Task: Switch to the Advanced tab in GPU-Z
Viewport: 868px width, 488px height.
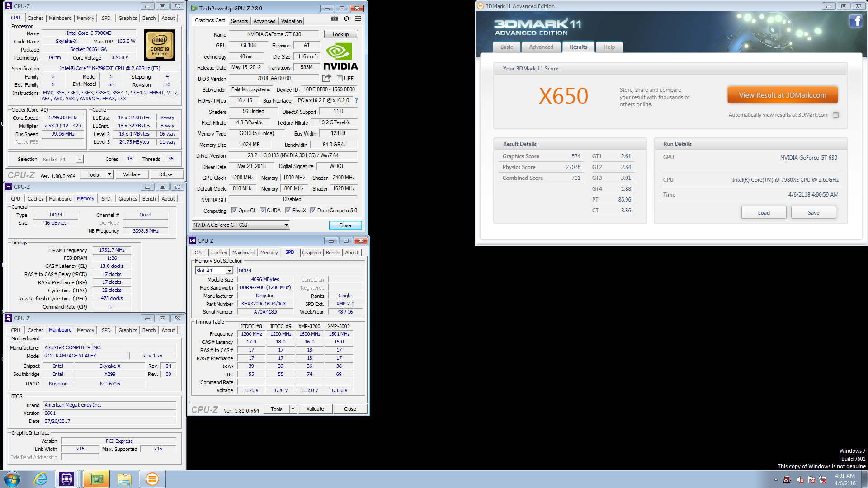Action: [x=264, y=21]
